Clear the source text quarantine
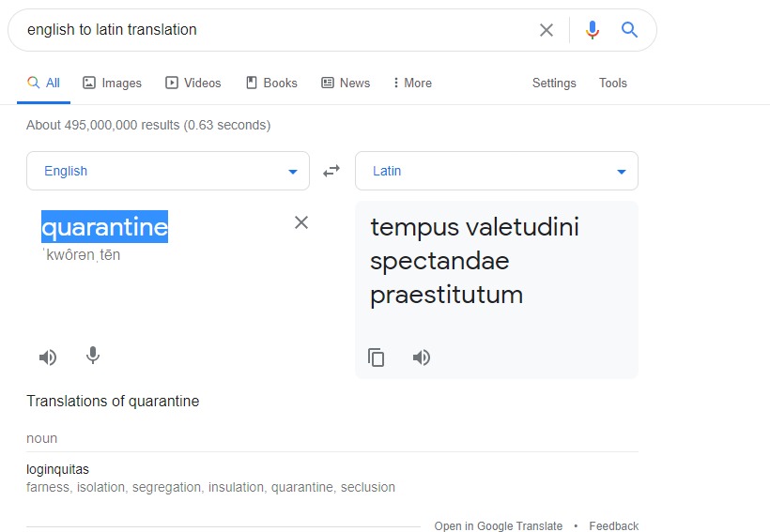The height and width of the screenshot is (532, 770). click(301, 222)
